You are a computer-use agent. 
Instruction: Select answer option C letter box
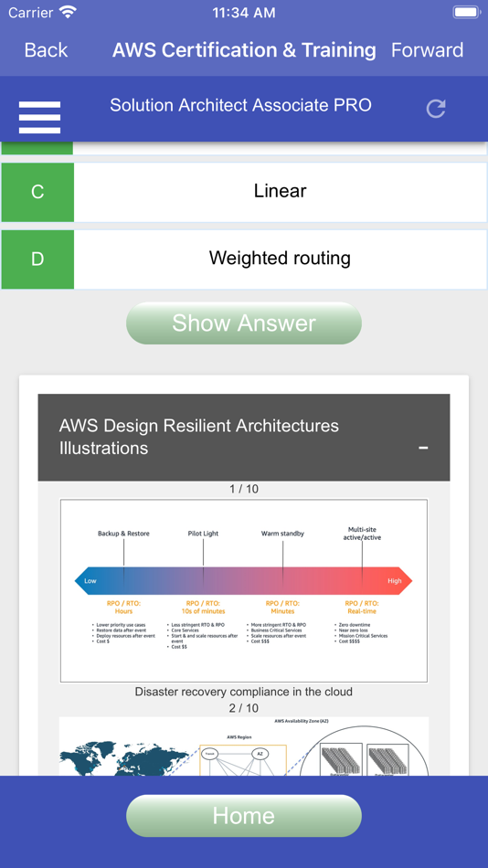tap(37, 192)
